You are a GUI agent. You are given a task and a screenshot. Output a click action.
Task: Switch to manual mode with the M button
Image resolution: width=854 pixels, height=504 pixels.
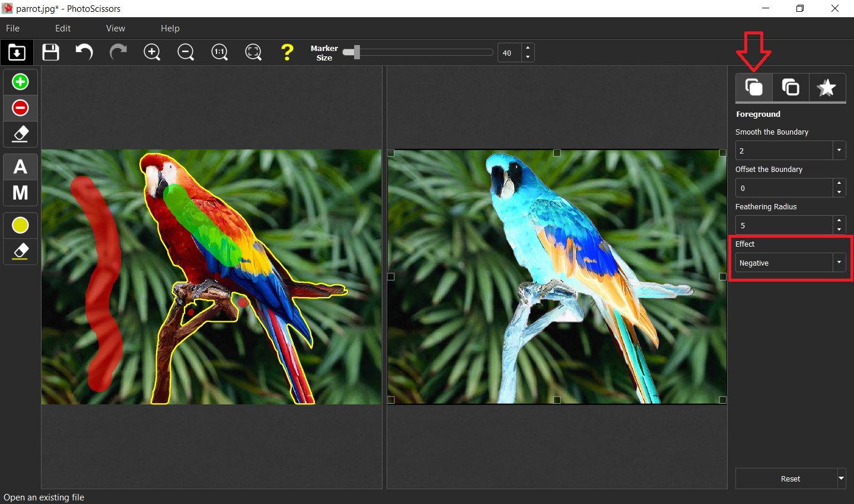(20, 192)
